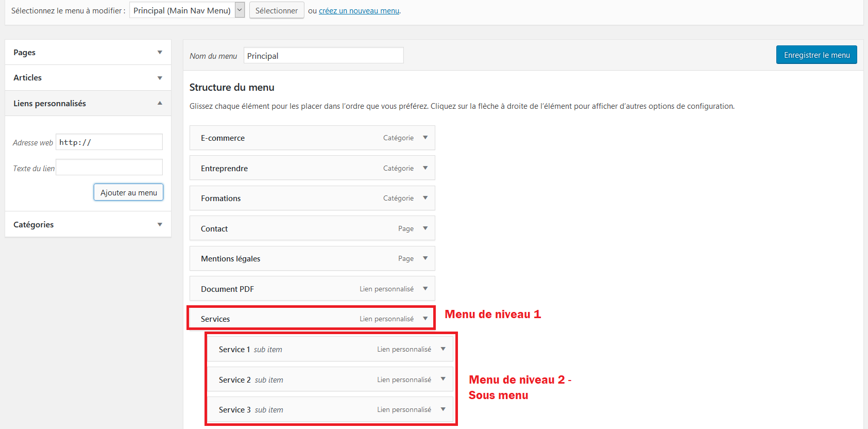Open the créez un nouveau menu link
Image resolution: width=868 pixels, height=429 pixels.
(359, 11)
